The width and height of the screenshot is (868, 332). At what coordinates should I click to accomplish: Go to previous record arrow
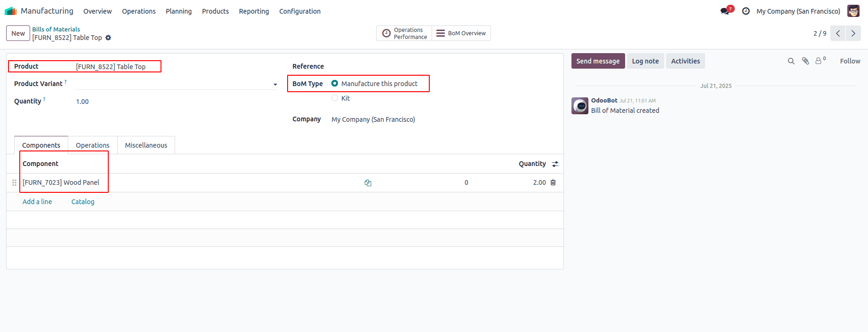click(x=838, y=33)
